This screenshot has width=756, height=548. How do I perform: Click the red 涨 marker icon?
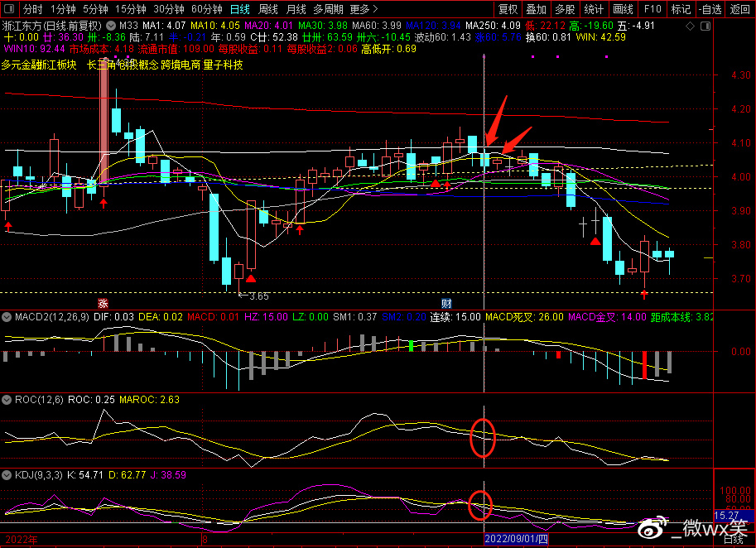(x=104, y=303)
